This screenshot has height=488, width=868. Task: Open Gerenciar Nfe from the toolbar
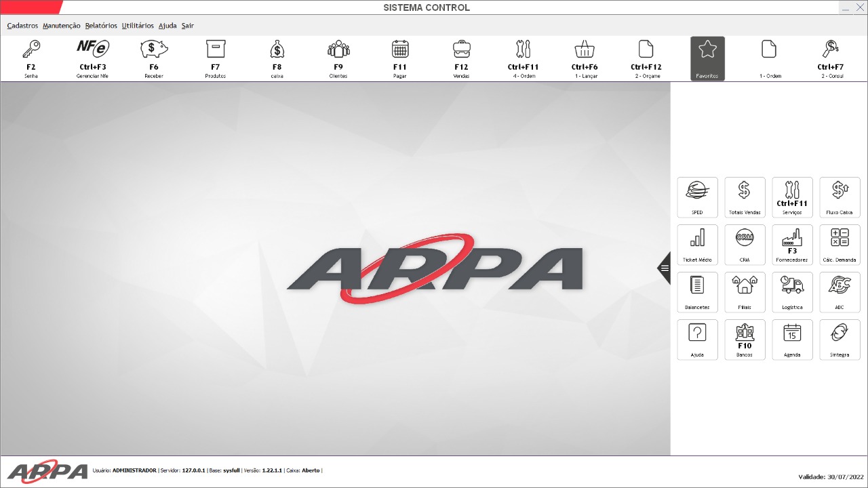92,59
